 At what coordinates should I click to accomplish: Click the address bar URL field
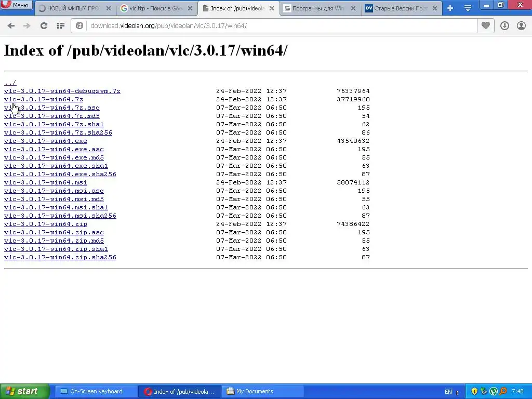coord(282,26)
